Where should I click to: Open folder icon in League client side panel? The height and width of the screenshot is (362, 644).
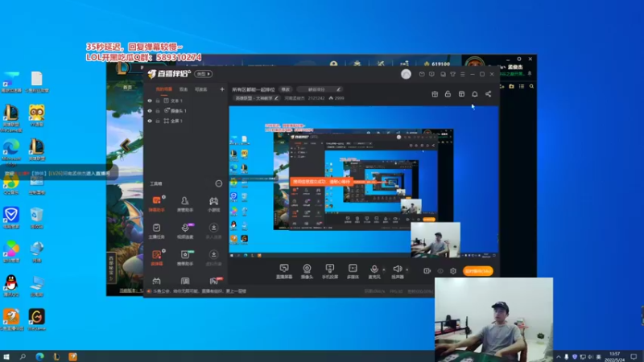[511, 86]
